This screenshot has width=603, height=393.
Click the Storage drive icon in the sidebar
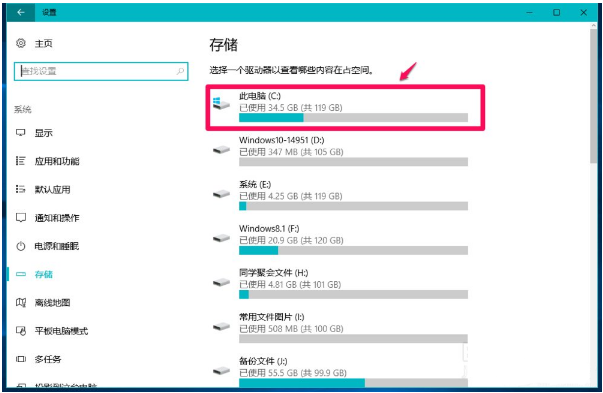(21, 274)
